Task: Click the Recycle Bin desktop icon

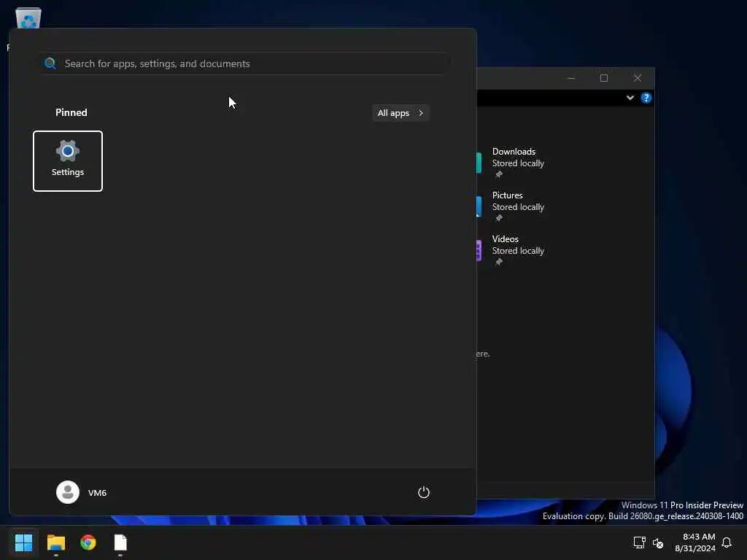Action: click(28, 17)
